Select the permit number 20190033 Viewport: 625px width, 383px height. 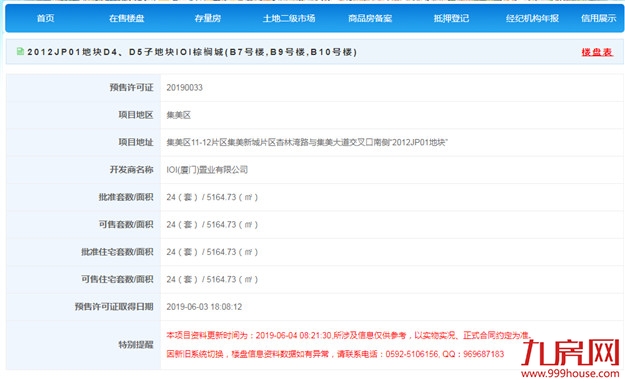(x=185, y=87)
